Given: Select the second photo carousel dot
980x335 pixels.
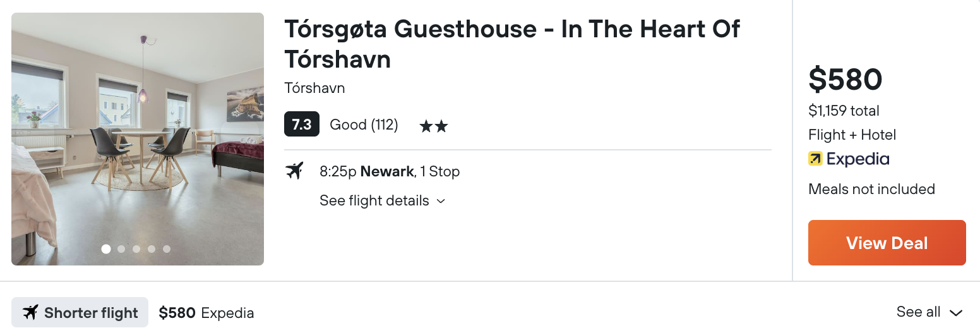Looking at the screenshot, I should (x=121, y=249).
